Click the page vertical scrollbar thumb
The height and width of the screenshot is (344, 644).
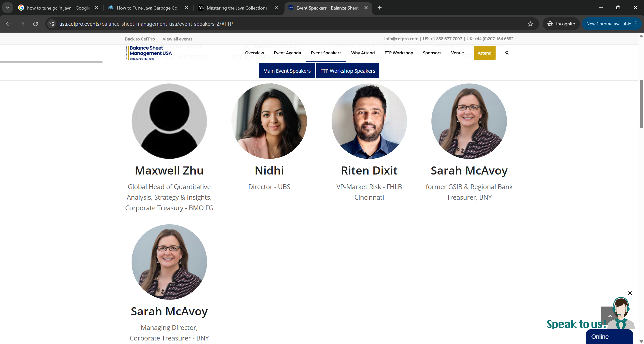click(641, 104)
